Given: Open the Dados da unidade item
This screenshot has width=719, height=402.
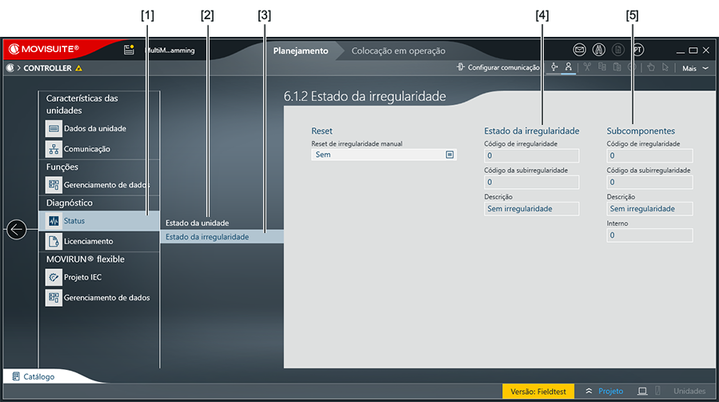Looking at the screenshot, I should point(93,128).
